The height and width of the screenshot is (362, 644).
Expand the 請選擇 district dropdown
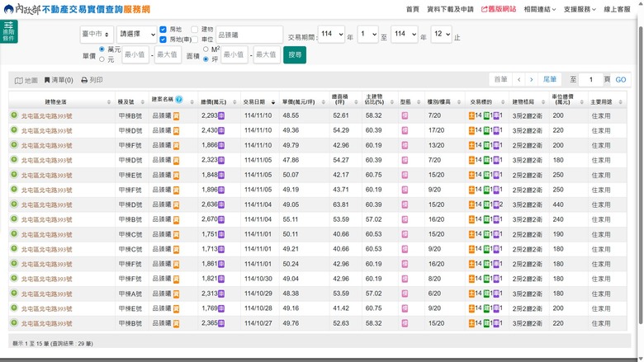(x=136, y=35)
